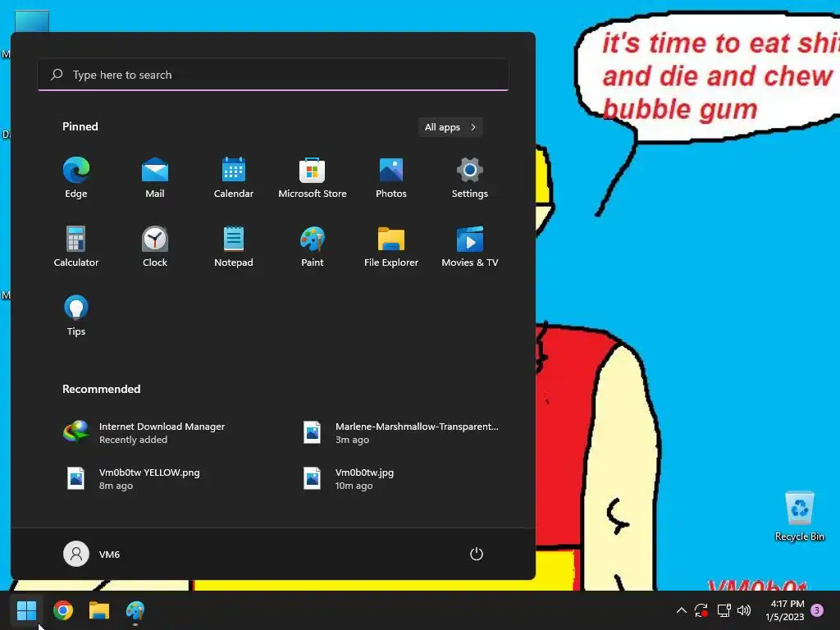This screenshot has height=630, width=840.
Task: Open Edge from pinned apps
Action: coord(76,178)
